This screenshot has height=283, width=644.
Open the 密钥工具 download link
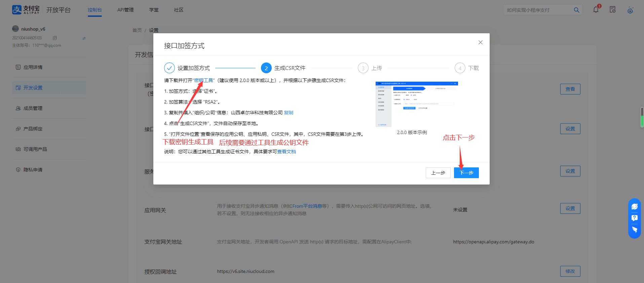(204, 80)
